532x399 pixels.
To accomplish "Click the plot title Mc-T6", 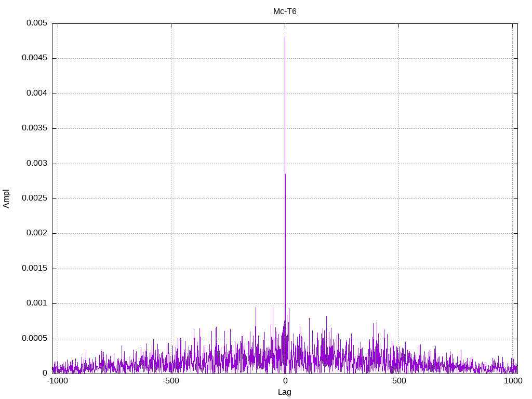I will pyautogui.click(x=285, y=11).
